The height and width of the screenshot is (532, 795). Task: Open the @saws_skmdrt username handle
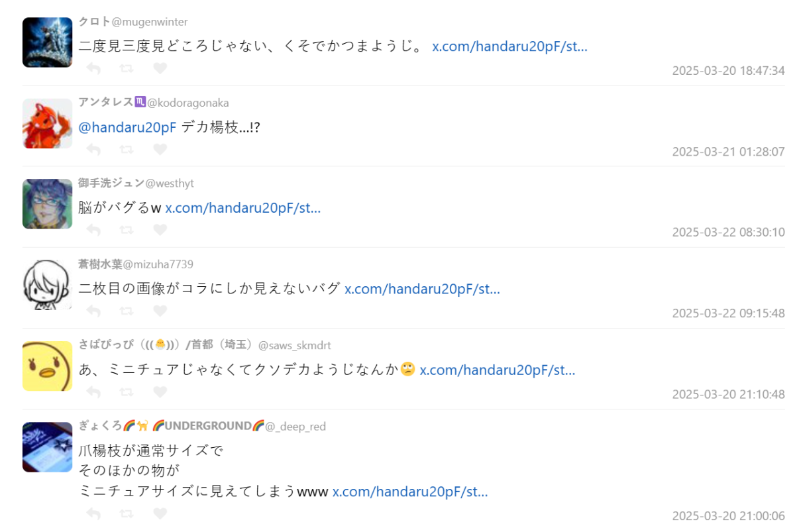pyautogui.click(x=294, y=345)
